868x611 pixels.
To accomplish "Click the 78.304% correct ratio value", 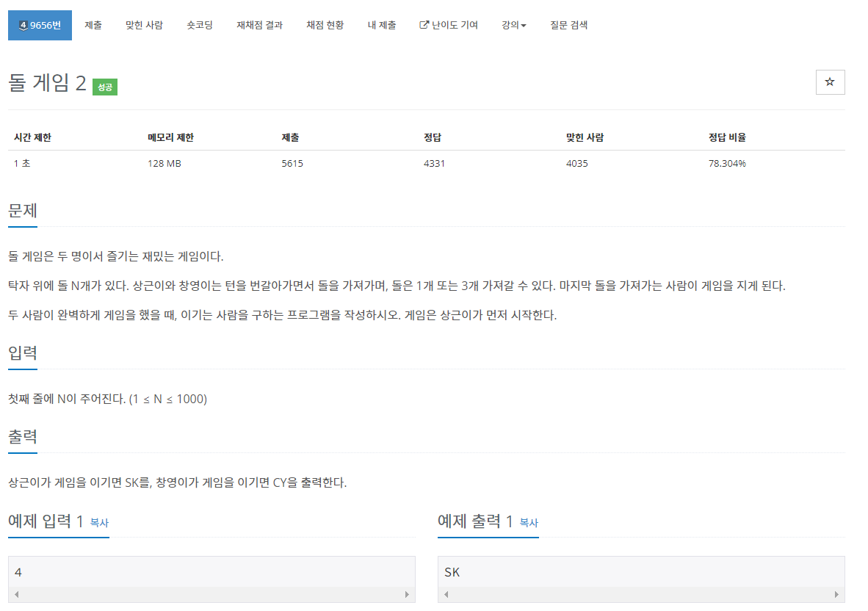I will pyautogui.click(x=727, y=163).
